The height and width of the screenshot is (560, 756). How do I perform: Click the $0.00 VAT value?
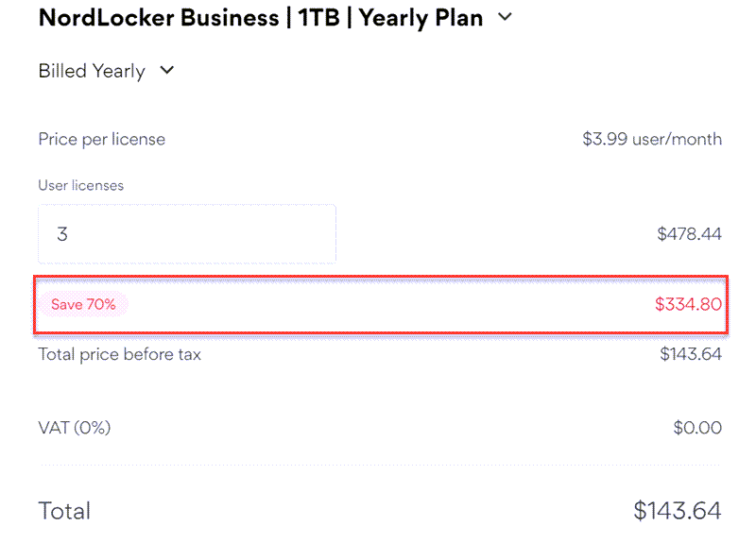tap(697, 427)
